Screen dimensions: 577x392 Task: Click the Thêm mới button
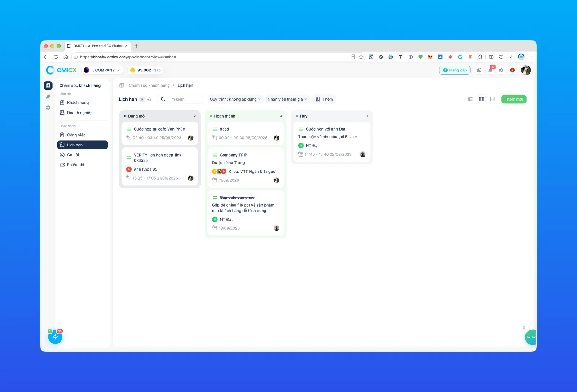(x=514, y=99)
